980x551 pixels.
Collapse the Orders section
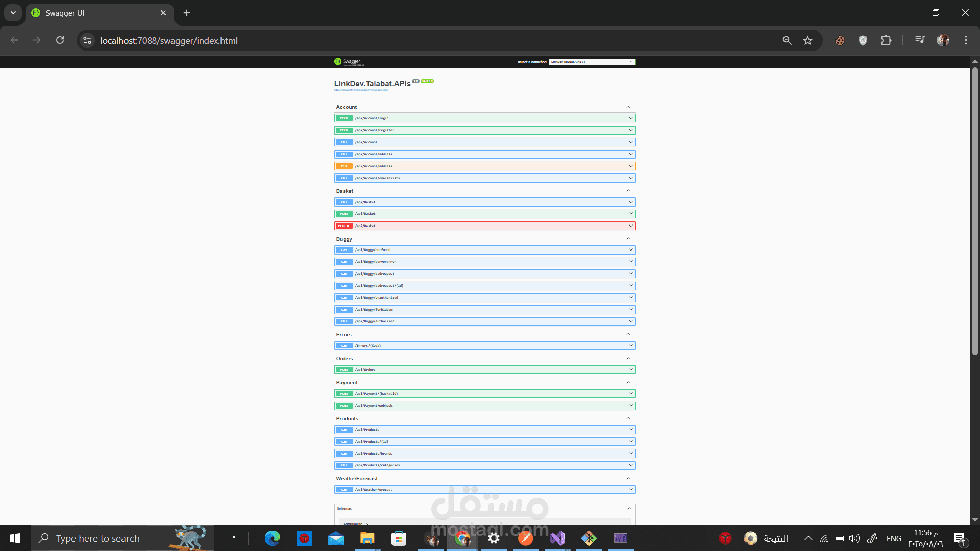pyautogui.click(x=628, y=359)
